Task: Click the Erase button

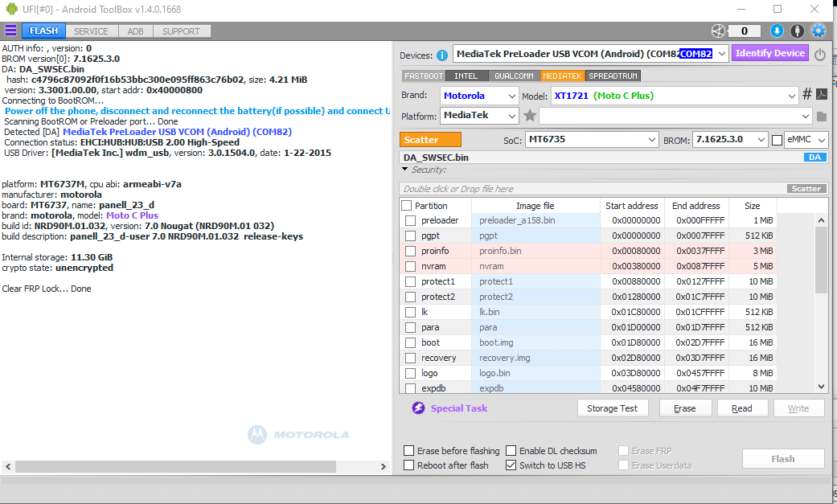Action: click(x=685, y=408)
